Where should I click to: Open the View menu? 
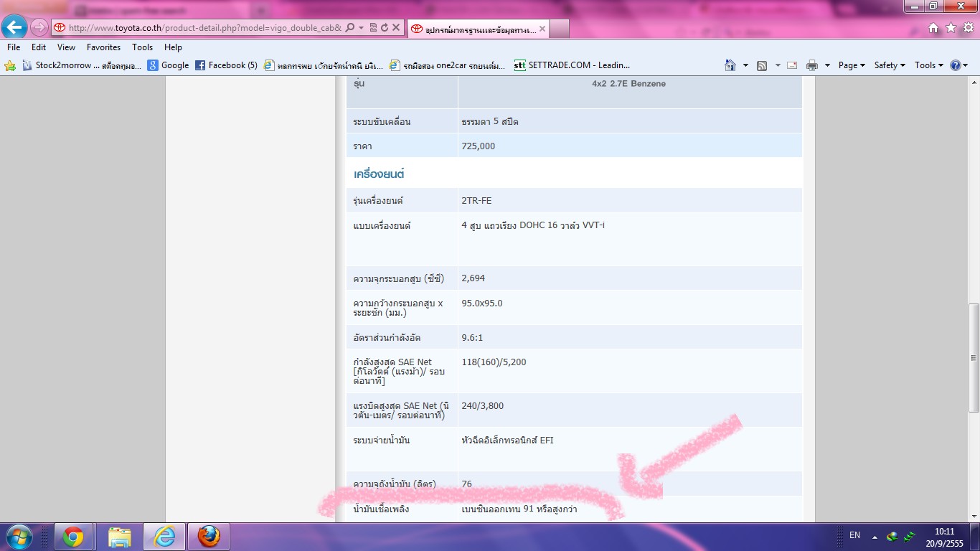tap(66, 47)
